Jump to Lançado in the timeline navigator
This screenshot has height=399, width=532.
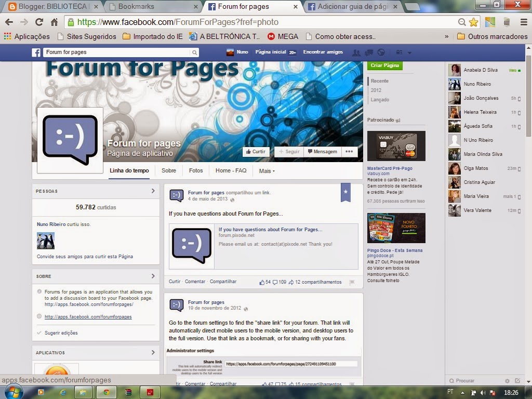pyautogui.click(x=380, y=100)
